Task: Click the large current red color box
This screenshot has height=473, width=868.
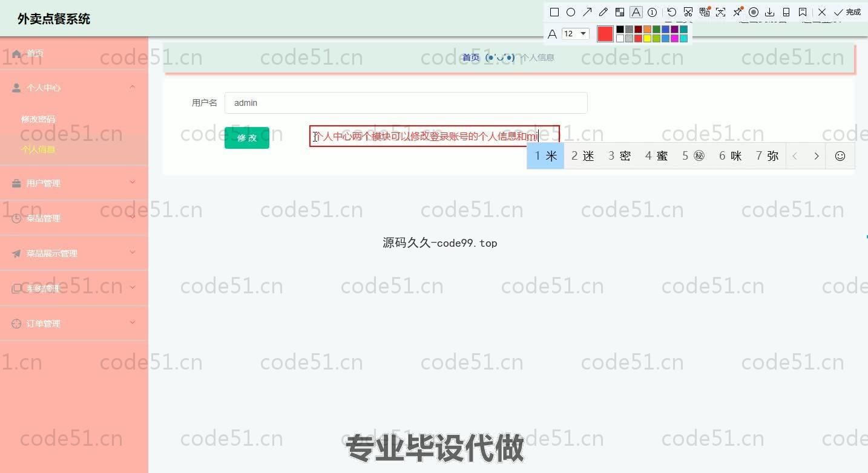Action: click(605, 34)
